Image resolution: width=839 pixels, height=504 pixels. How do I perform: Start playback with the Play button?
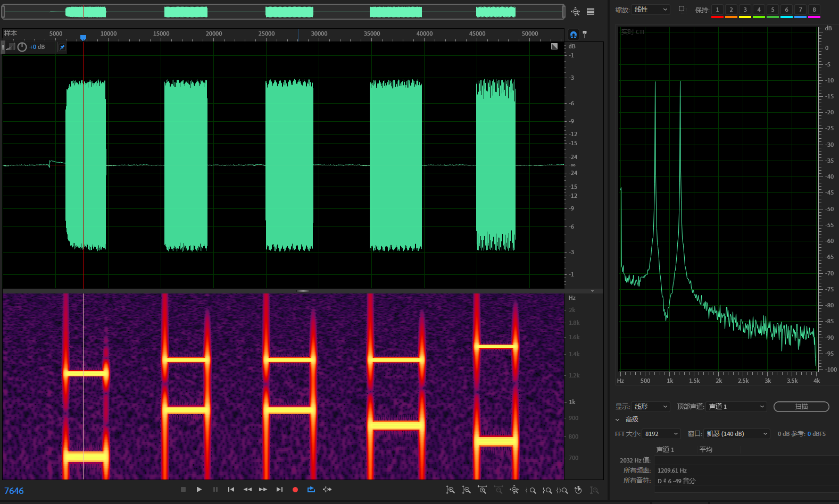pos(199,489)
